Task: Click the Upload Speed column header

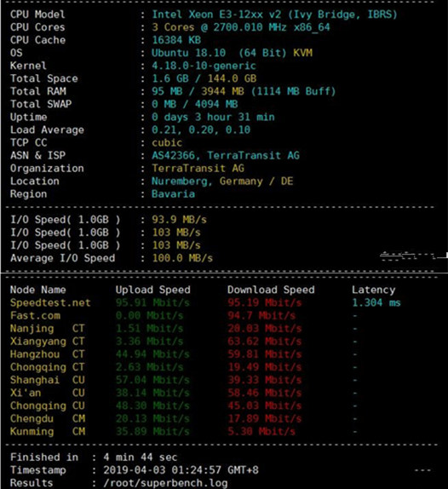Action: pos(152,290)
